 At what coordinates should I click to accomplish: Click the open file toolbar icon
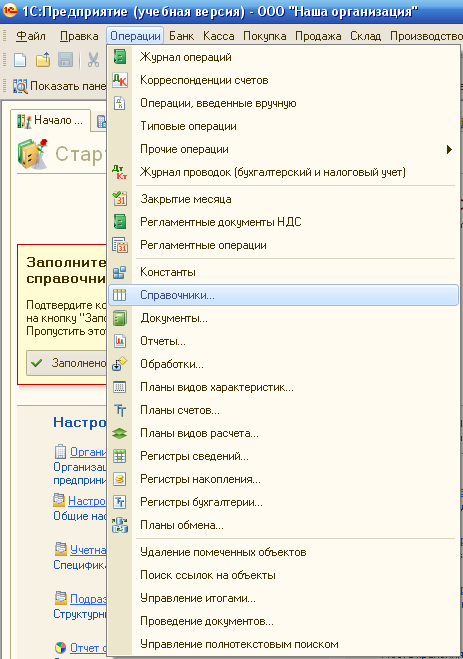coord(43,60)
